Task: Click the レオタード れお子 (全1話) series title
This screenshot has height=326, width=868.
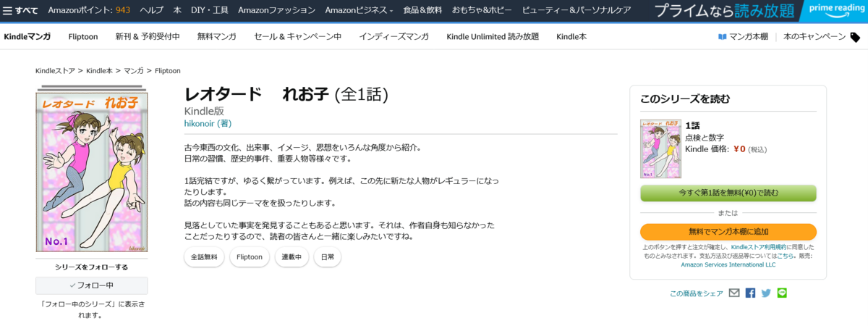Action: (287, 94)
